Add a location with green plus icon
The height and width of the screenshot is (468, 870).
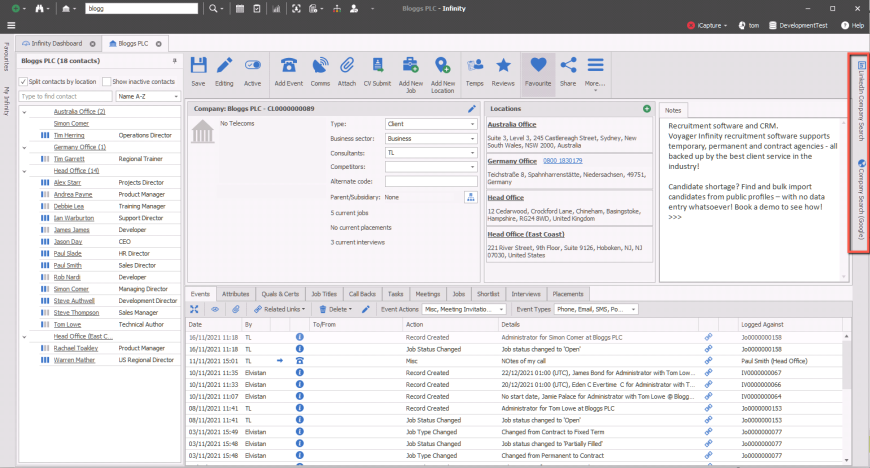point(647,108)
